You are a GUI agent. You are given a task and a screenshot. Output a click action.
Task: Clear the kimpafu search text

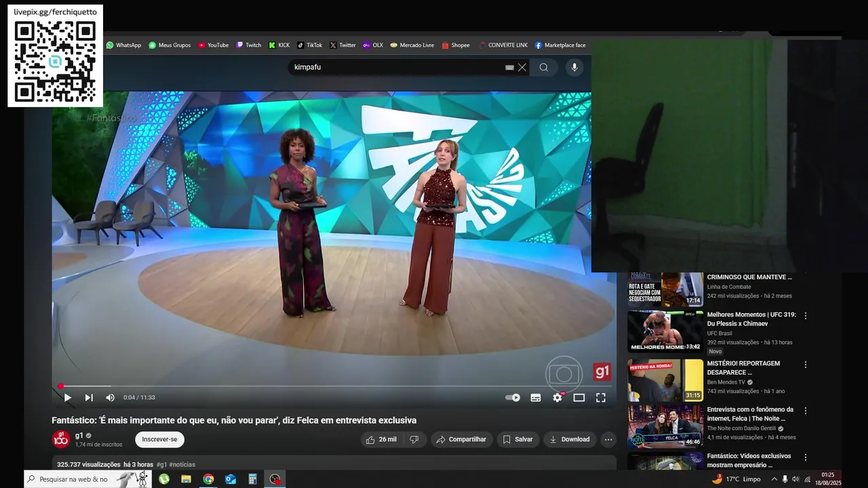coord(522,67)
